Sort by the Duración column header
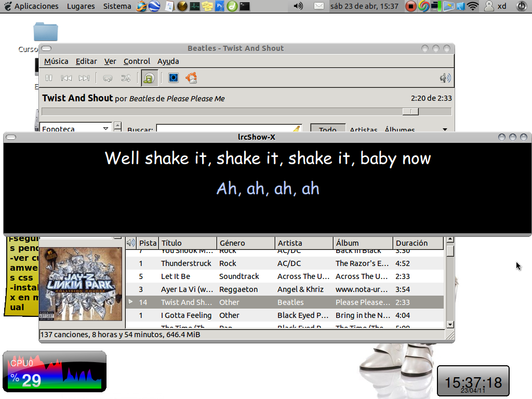The width and height of the screenshot is (532, 399). tap(418, 243)
